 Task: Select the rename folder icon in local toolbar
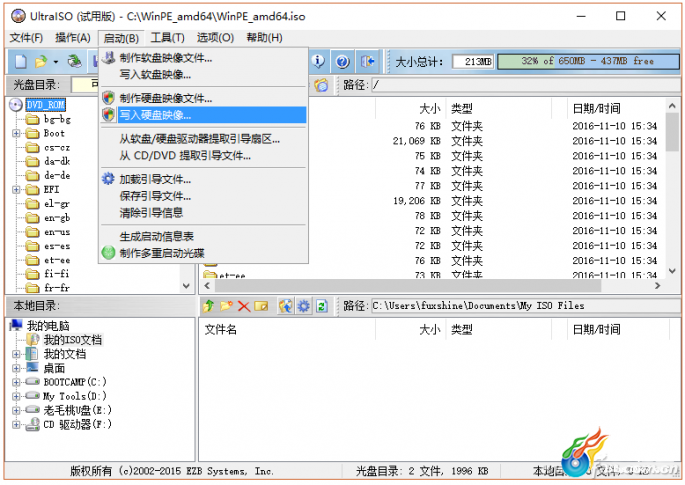(261, 306)
